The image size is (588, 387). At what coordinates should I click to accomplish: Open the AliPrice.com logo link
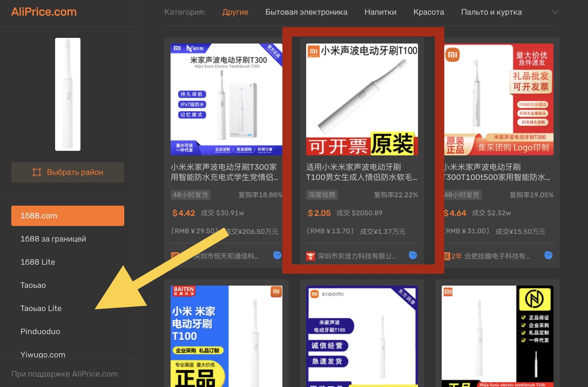click(44, 12)
